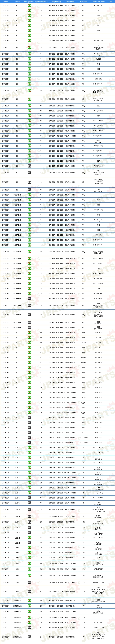Viewport: 115px width, 644px height.
Task: Click petrol icon in BX HDZ (TU1M) row
Action: [29, 5]
